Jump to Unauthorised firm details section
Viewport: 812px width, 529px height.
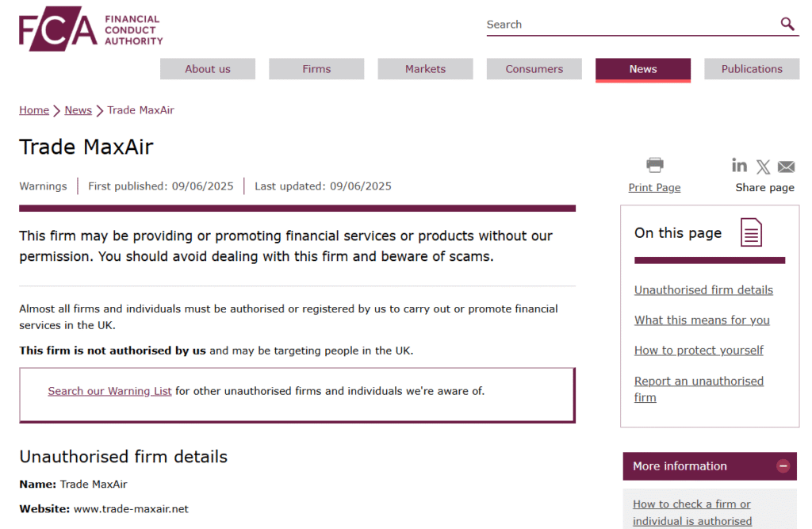tap(703, 290)
